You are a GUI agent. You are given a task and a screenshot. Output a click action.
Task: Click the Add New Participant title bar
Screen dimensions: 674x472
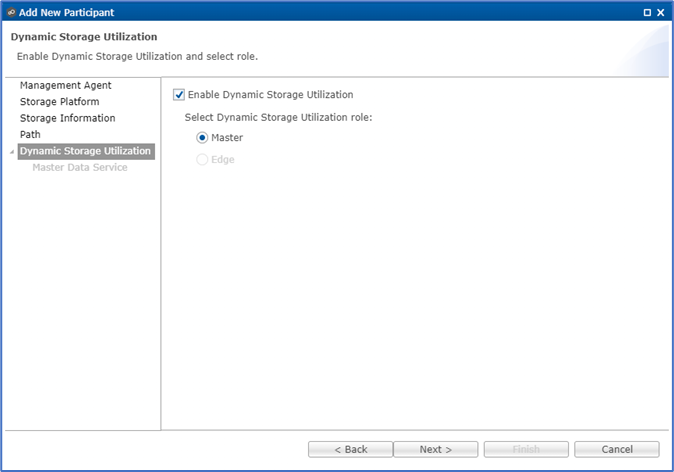coord(300,12)
